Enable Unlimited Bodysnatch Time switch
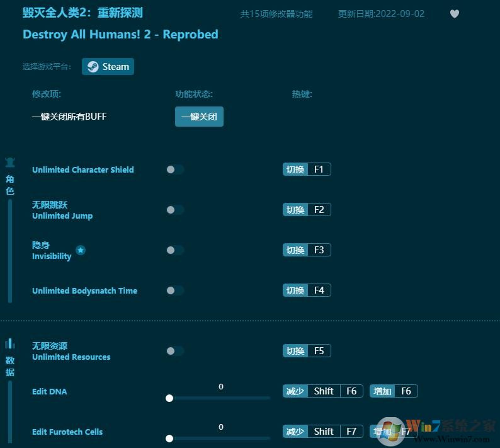Screen dimensions: 500x448 [x=174, y=290]
